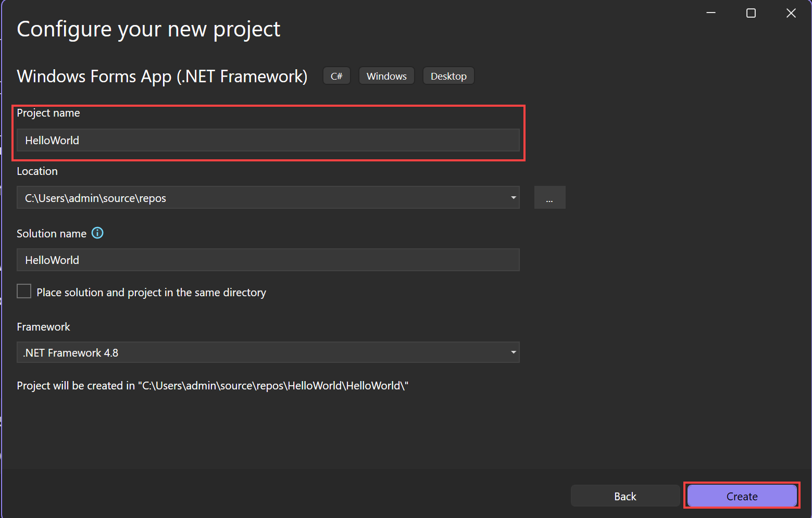Click the Project name input field

coord(268,140)
